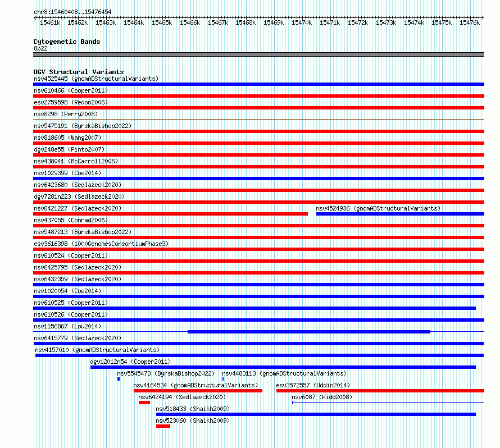Click the 8p22 band label
The width and height of the screenshot is (500, 448).
coord(40,48)
